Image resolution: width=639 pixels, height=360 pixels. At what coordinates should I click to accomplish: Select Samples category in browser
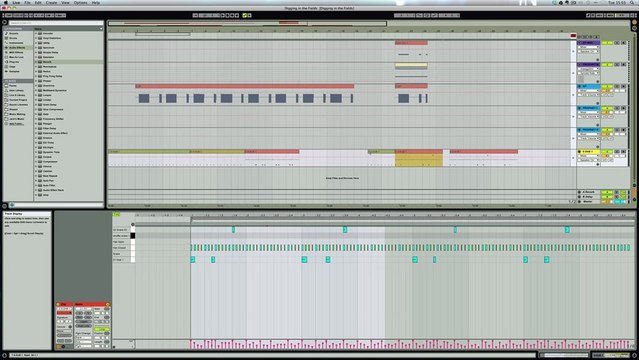click(x=14, y=71)
